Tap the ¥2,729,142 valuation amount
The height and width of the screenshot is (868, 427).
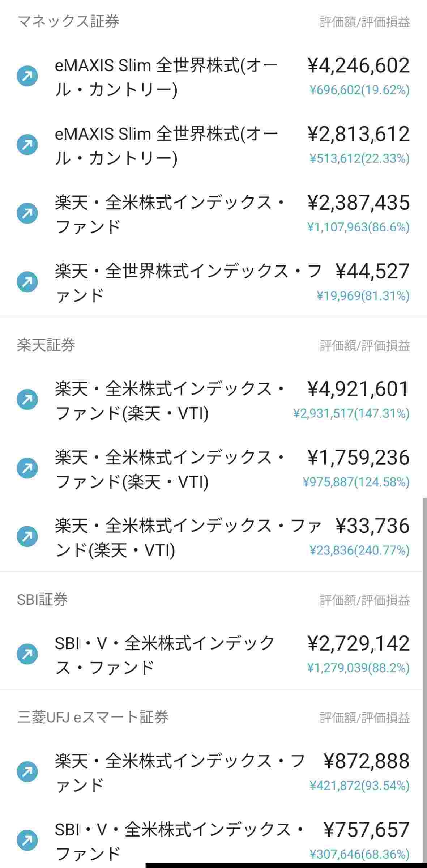358,643
